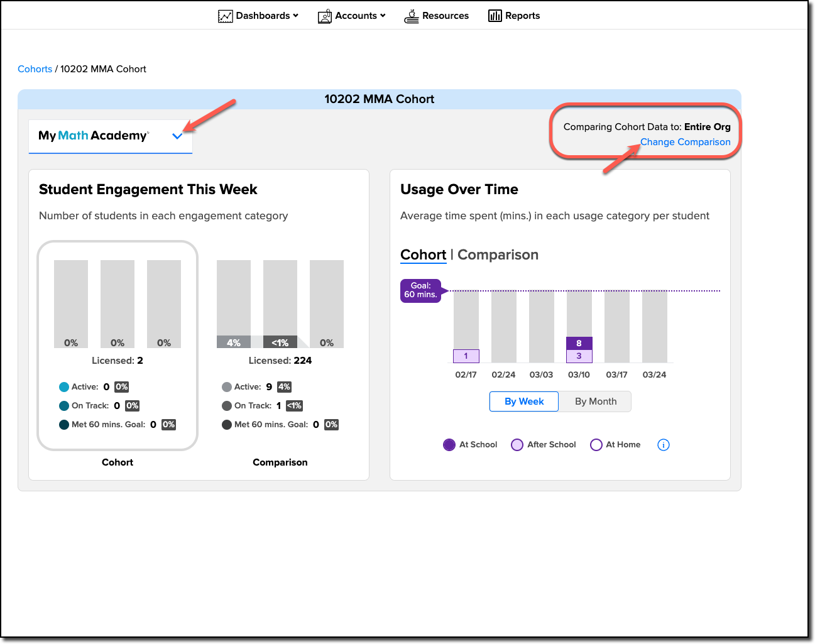The width and height of the screenshot is (815, 644).
Task: Click the 03/17 week bar
Action: point(617,327)
